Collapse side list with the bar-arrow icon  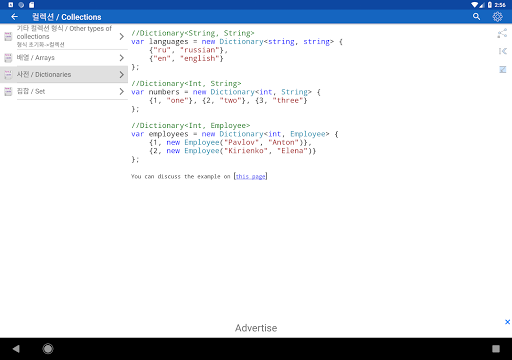(502, 51)
